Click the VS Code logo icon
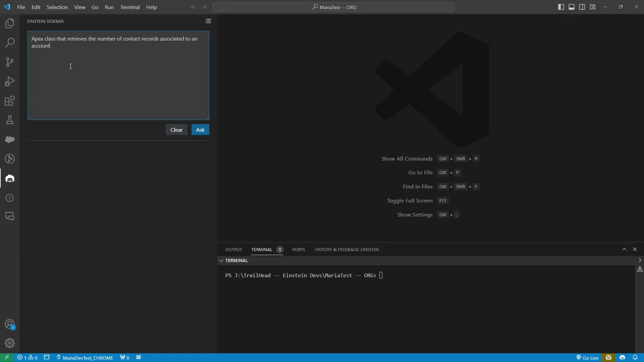The image size is (644, 362). point(7,7)
